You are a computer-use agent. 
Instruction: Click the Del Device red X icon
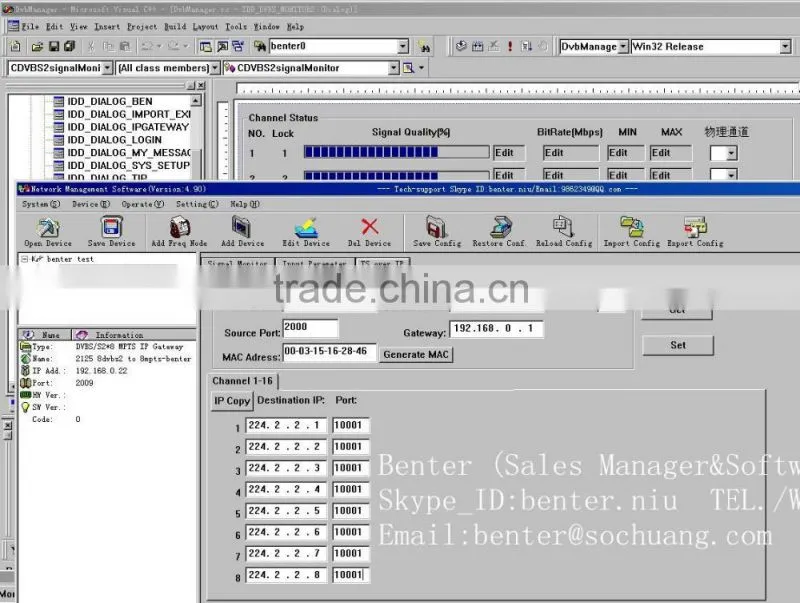(369, 227)
